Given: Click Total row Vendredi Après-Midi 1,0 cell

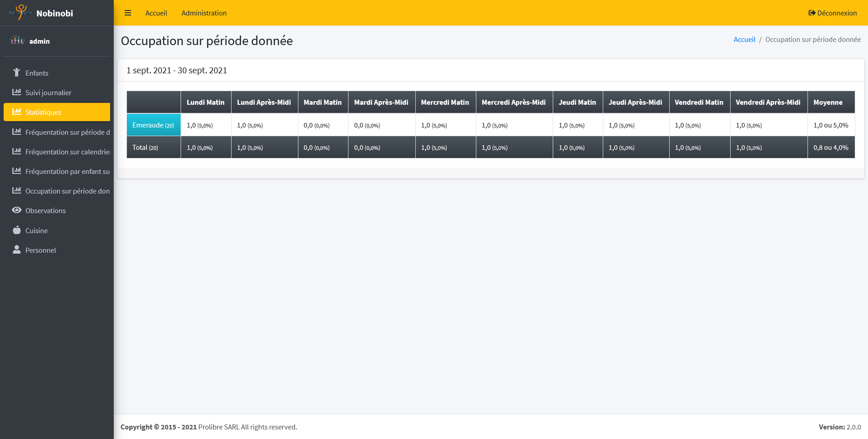Looking at the screenshot, I should [769, 147].
